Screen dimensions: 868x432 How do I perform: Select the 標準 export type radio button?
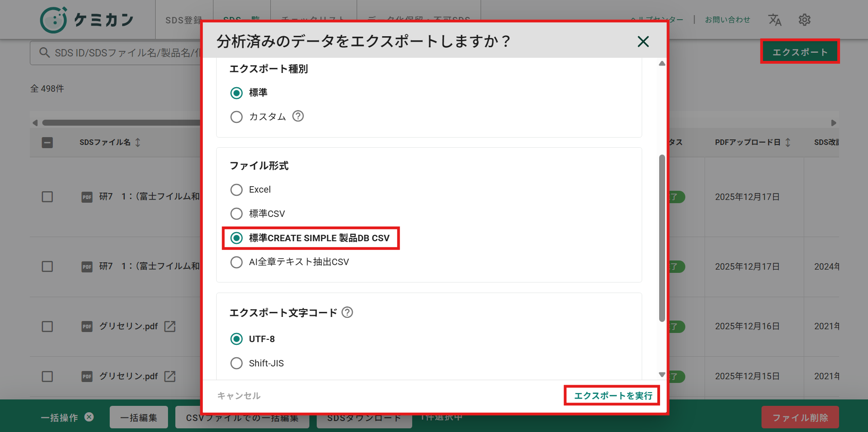[236, 93]
